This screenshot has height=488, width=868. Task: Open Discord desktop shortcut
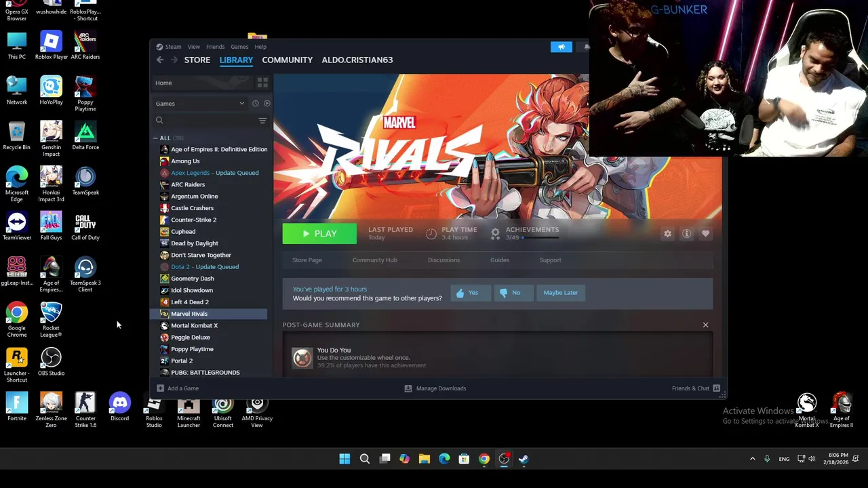click(119, 407)
